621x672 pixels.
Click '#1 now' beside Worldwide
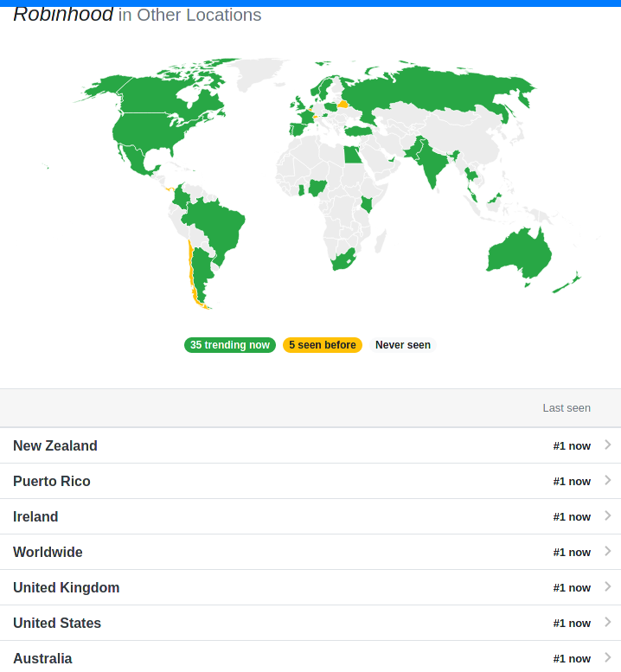[x=572, y=553]
